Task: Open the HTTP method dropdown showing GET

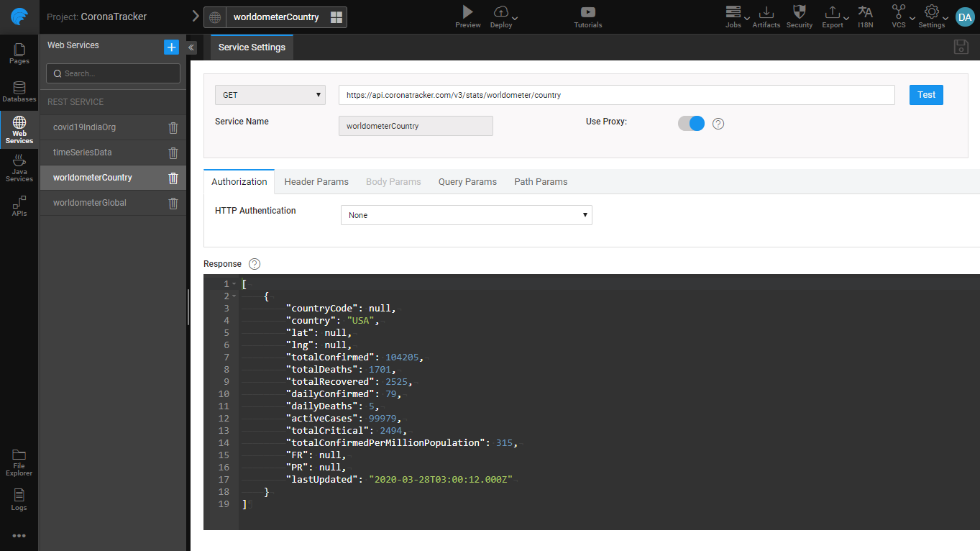Action: pos(270,94)
